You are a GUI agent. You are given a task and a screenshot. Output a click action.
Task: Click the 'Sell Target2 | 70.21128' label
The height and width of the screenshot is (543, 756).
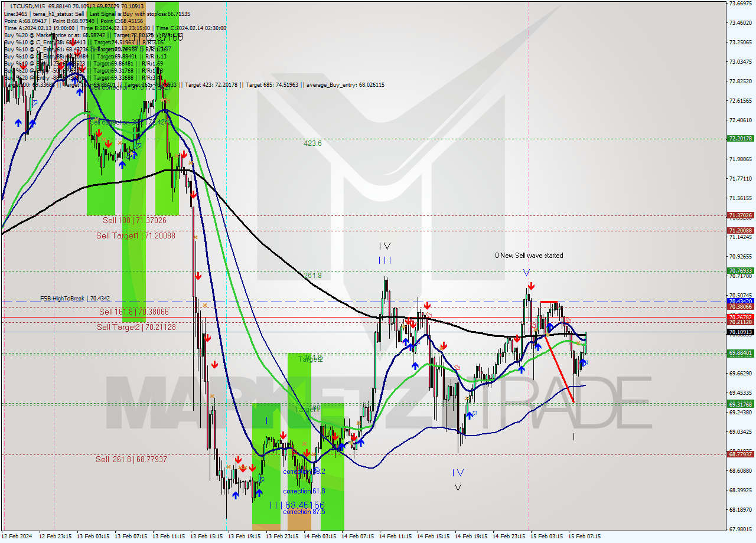click(136, 327)
